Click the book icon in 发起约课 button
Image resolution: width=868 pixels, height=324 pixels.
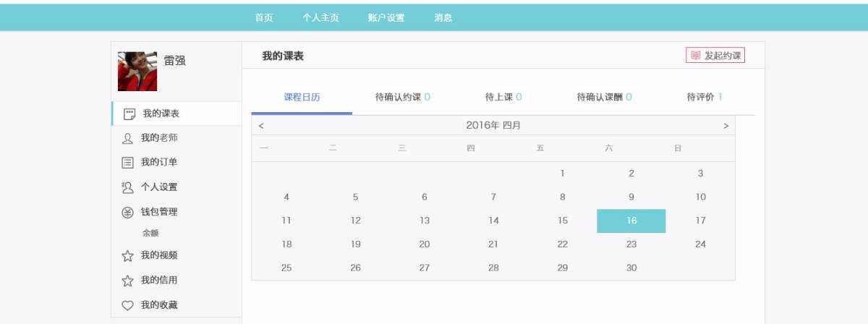[695, 55]
